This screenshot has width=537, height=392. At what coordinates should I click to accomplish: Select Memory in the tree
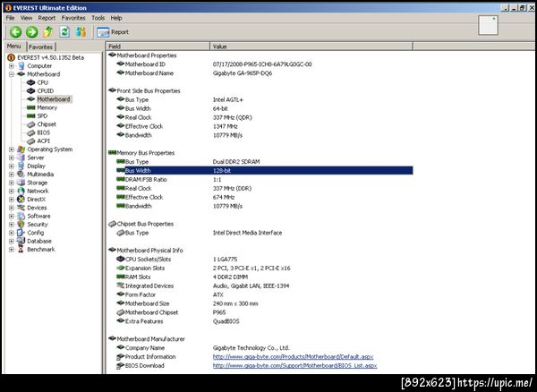coord(47,107)
